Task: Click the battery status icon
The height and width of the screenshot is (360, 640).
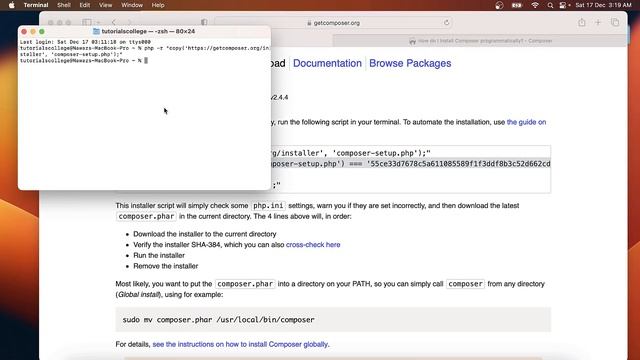Action: pos(517,5)
